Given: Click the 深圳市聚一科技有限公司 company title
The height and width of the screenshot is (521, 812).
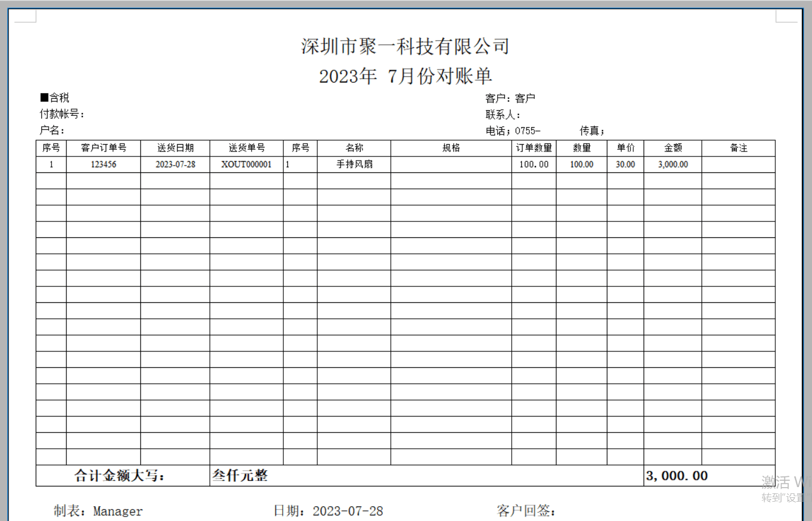Looking at the screenshot, I should point(405,46).
